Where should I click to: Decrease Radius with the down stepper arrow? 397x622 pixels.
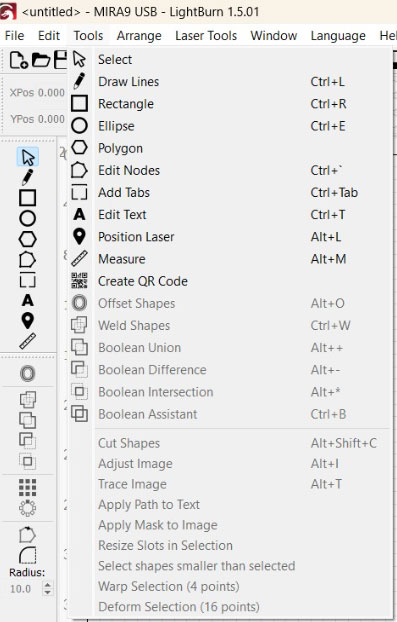click(x=48, y=593)
